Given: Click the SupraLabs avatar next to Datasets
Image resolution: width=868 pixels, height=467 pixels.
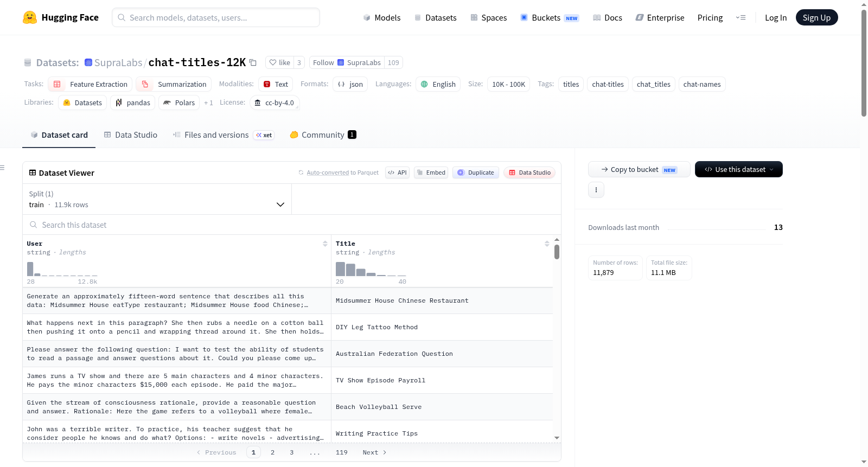Looking at the screenshot, I should point(88,62).
